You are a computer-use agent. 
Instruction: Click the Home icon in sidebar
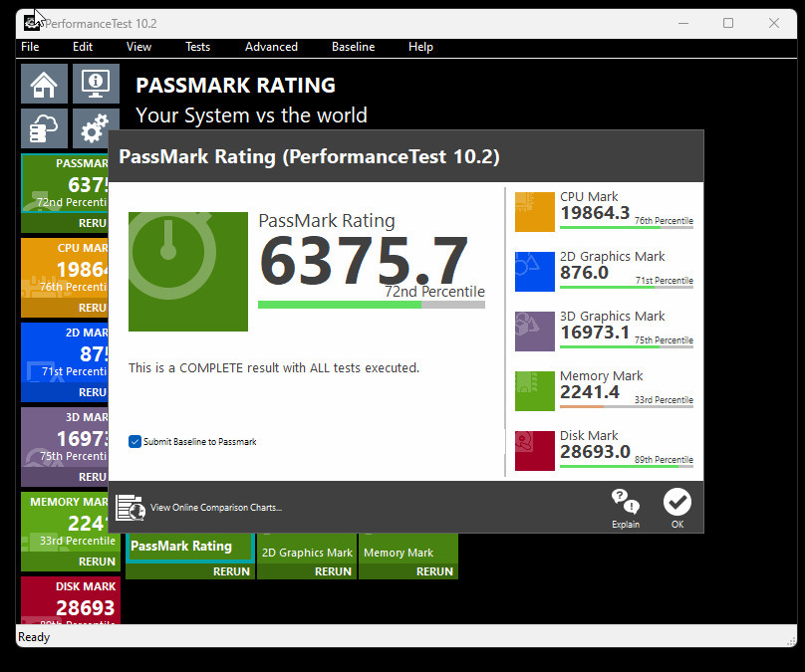pyautogui.click(x=44, y=84)
